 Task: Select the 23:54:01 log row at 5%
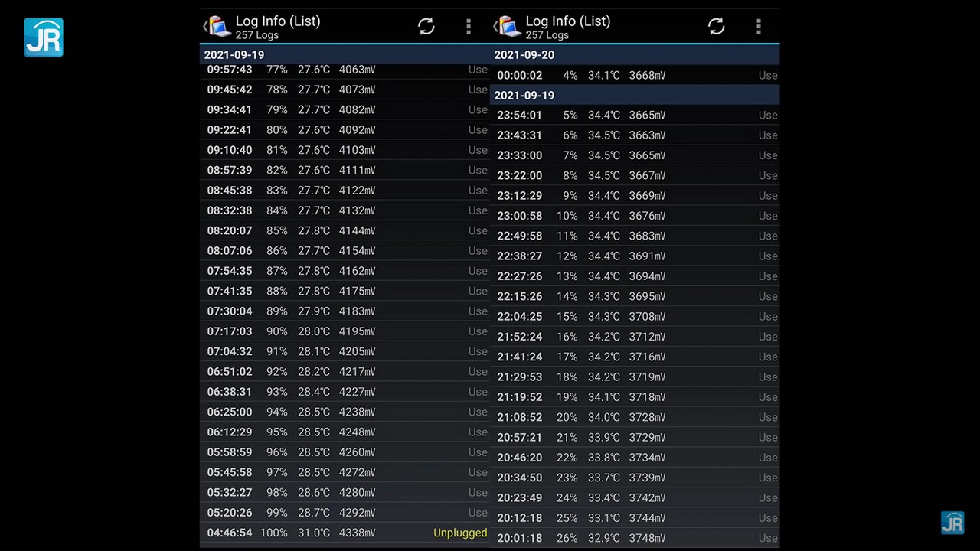(635, 115)
